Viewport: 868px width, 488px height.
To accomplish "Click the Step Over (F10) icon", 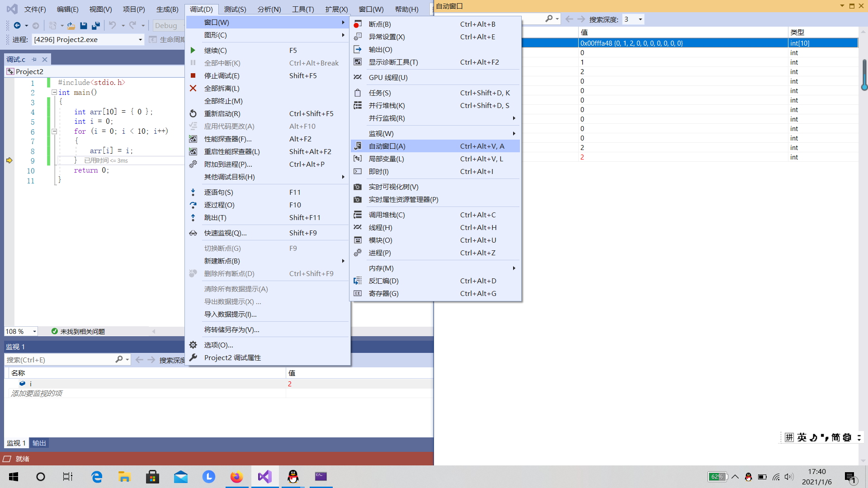I will [x=193, y=205].
